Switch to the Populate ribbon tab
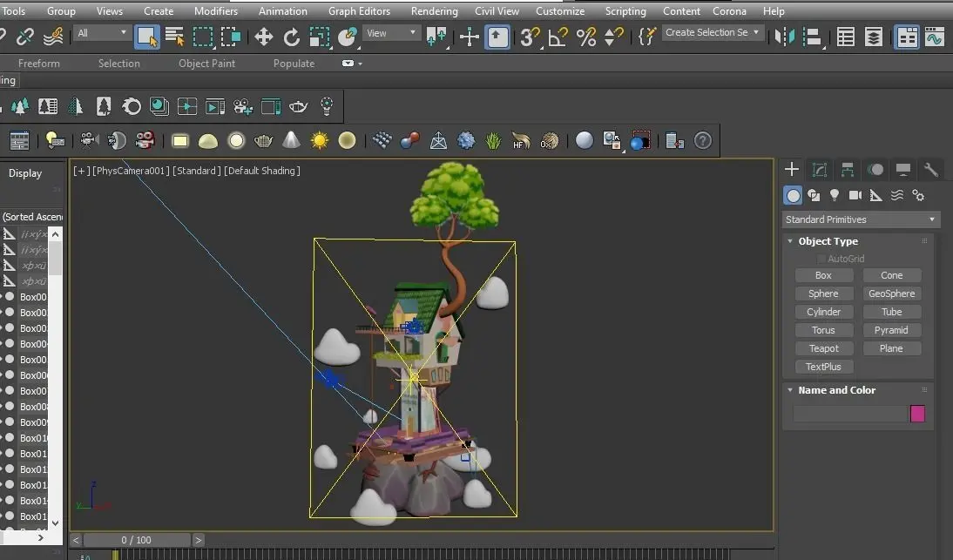Viewport: 953px width, 560px height. [x=294, y=64]
